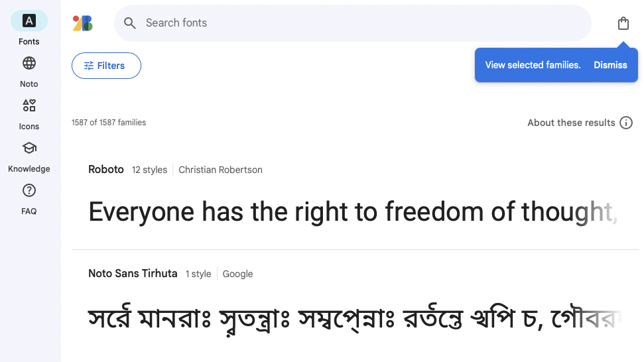This screenshot has height=362, width=644.
Task: Click View selected families link
Action: [x=533, y=65]
